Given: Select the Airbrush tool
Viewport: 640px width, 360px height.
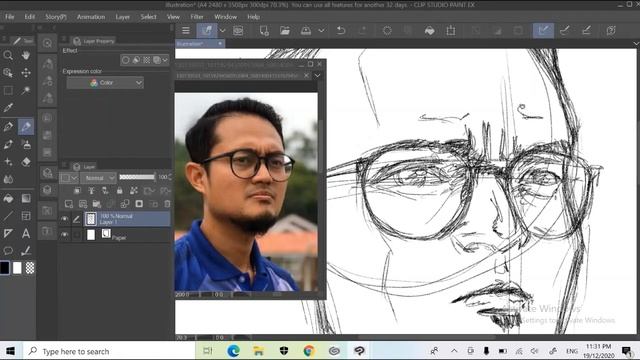Looking at the screenshot, I should point(26,144).
